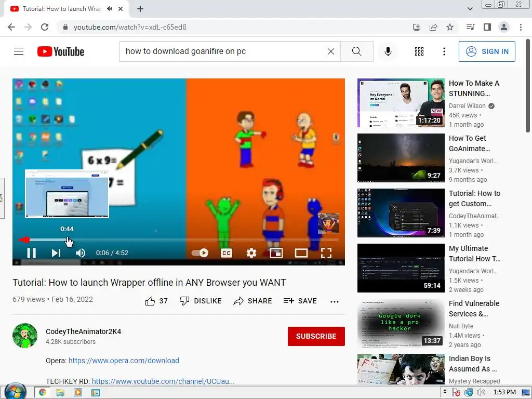Screen dimensions: 532x399
Task: Toggle closed captions CC
Action: pyautogui.click(x=227, y=253)
